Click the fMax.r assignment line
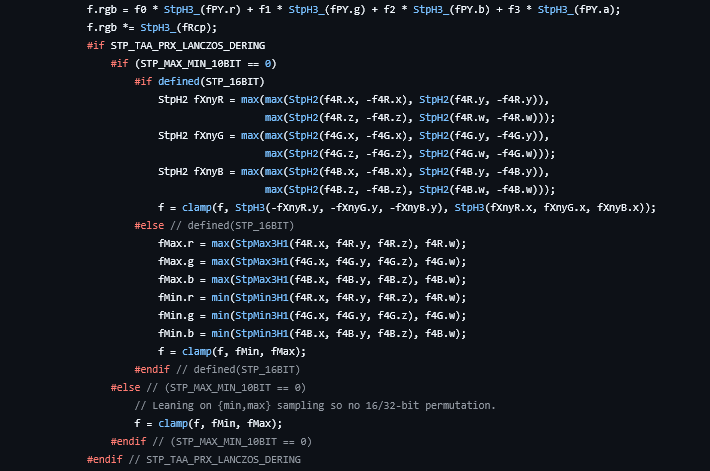 [312, 244]
